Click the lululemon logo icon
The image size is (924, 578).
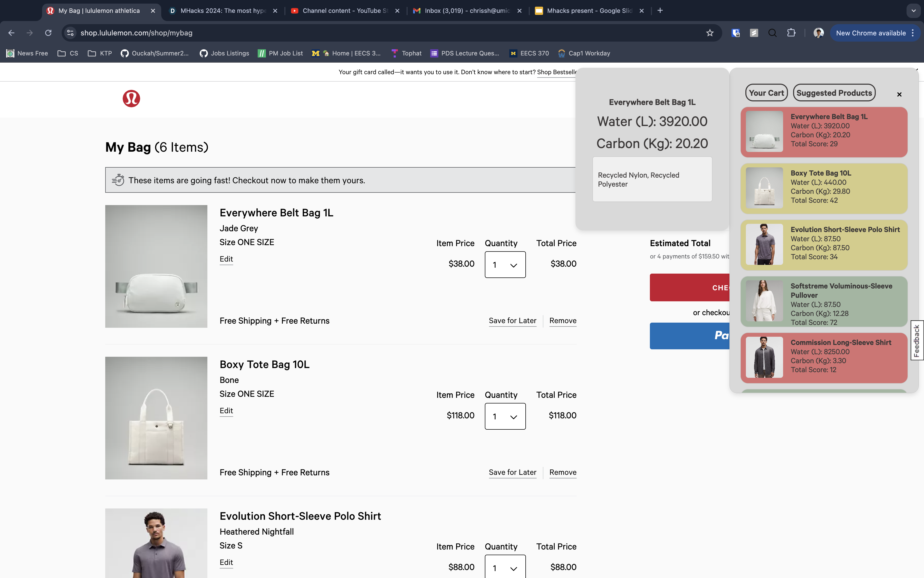[131, 99]
